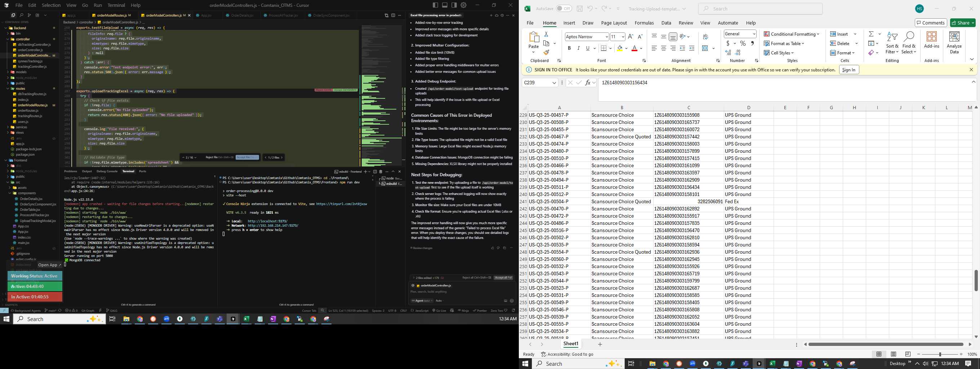This screenshot has height=369, width=980.
Task: Toggle bottom panel layout icon in Cursor
Action: (445, 5)
